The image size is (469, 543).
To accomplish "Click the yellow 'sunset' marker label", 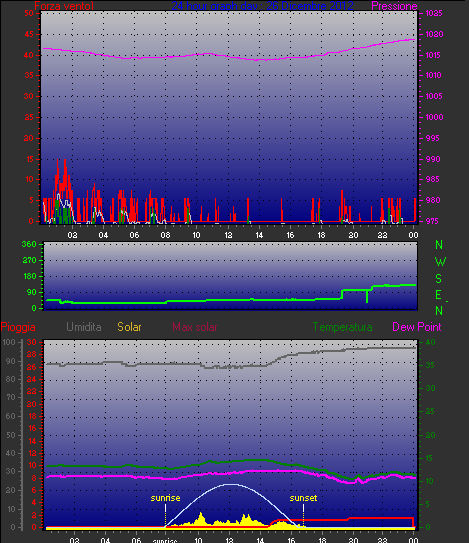I will 303,498.
